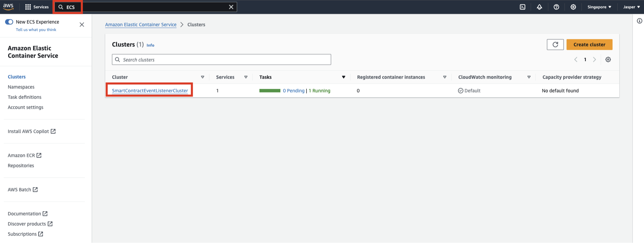Viewport: 644px width, 244px height.
Task: Click the Create cluster button
Action: pyautogui.click(x=589, y=44)
